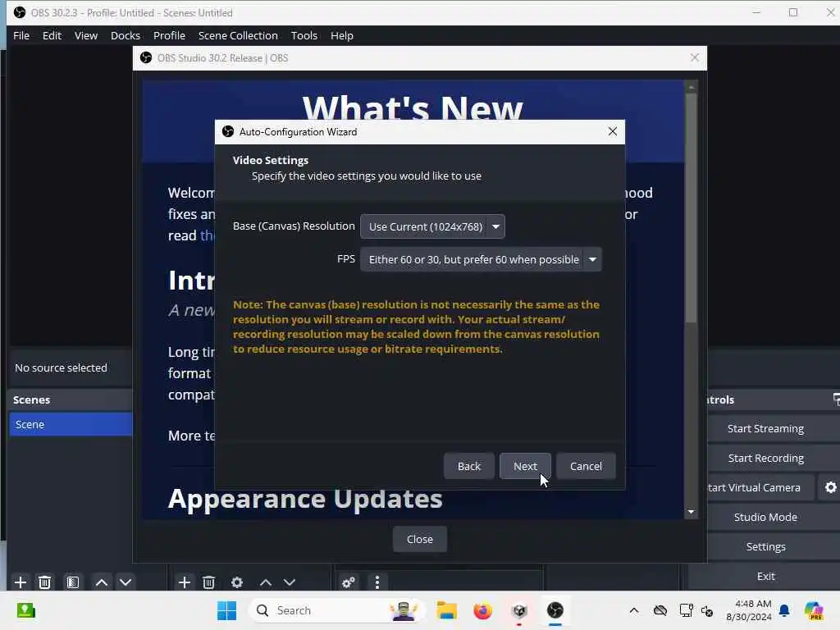Click scrollbar down arrow in What's New dialog
Image resolution: width=840 pixels, height=630 pixels.
point(691,512)
